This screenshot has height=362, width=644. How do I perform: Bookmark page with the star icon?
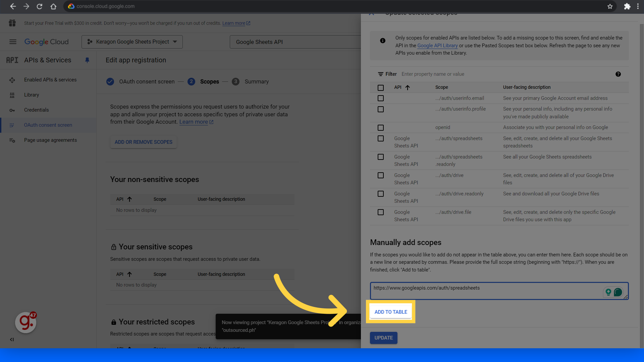point(610,6)
